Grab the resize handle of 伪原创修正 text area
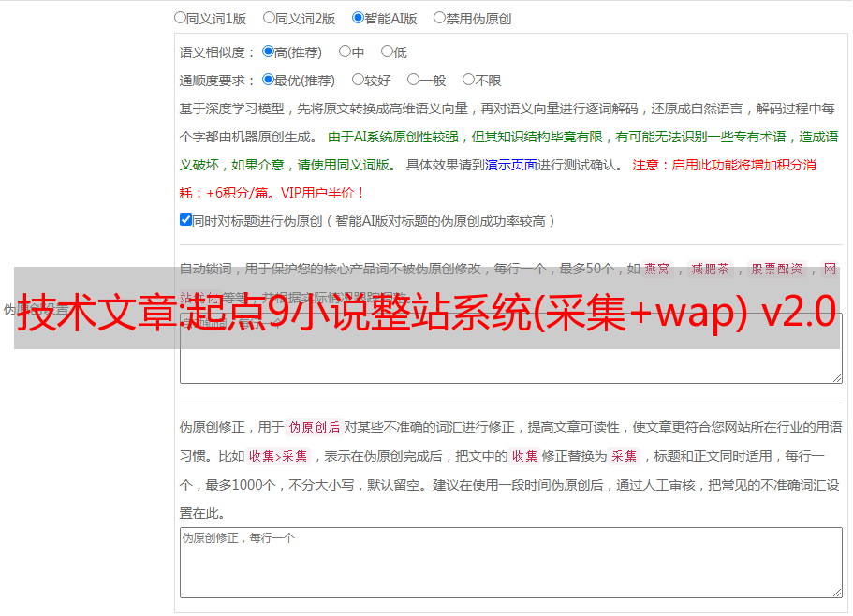The width and height of the screenshot is (853, 616). click(x=837, y=593)
